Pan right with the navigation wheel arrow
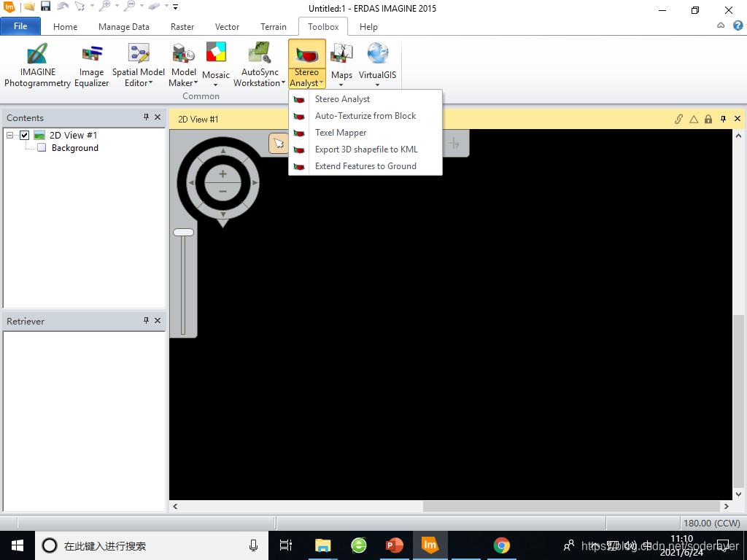The height and width of the screenshot is (560, 747). tap(255, 182)
